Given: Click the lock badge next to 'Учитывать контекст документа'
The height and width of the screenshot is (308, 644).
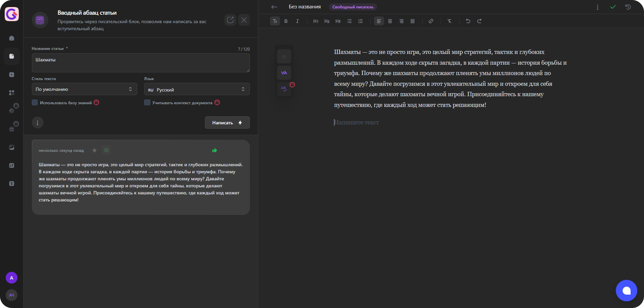Looking at the screenshot, I should coord(217,103).
